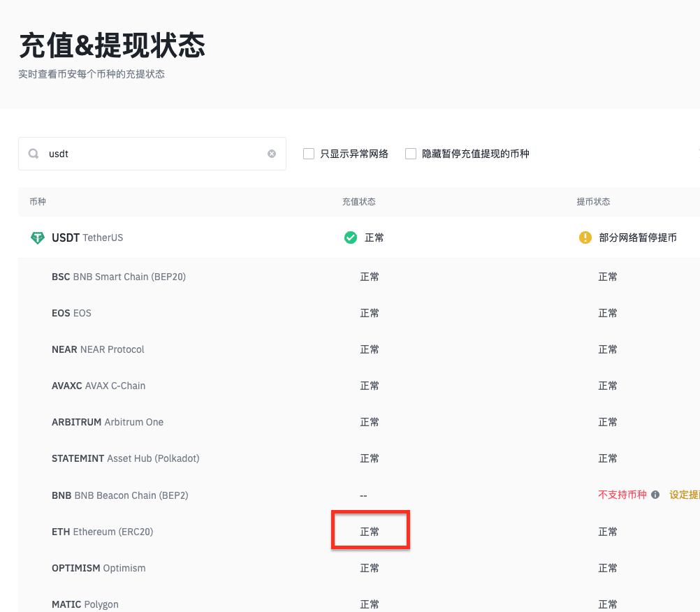Screen dimensions: 700x612
Task: Click 部分网络暂停提币 status text
Action: 638,238
